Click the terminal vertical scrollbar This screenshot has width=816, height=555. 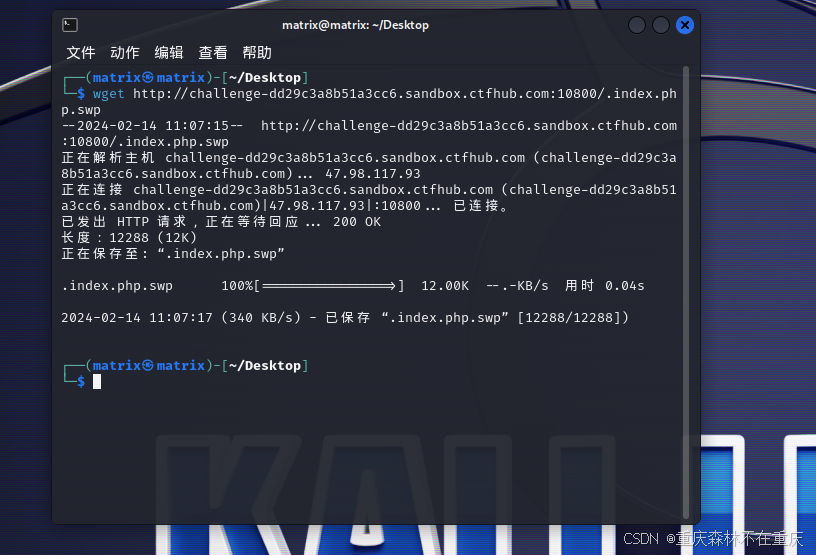click(686, 293)
